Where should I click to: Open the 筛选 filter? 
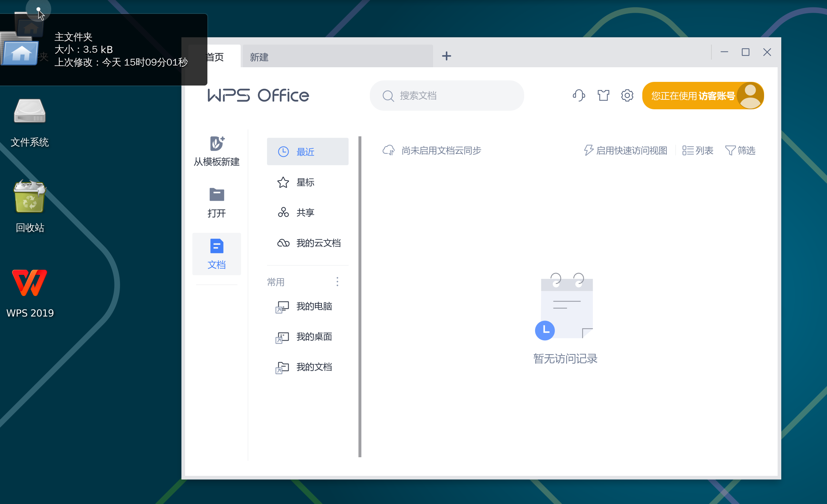coord(740,150)
